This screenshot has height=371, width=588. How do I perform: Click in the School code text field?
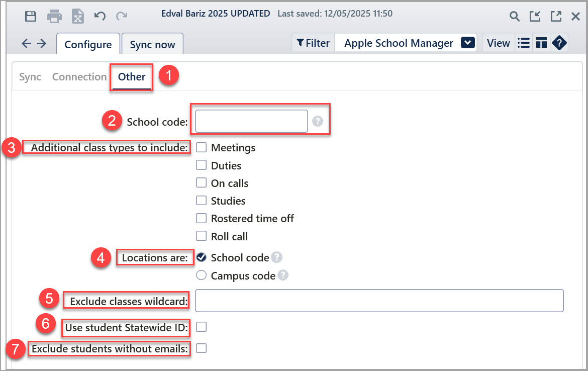coord(251,121)
